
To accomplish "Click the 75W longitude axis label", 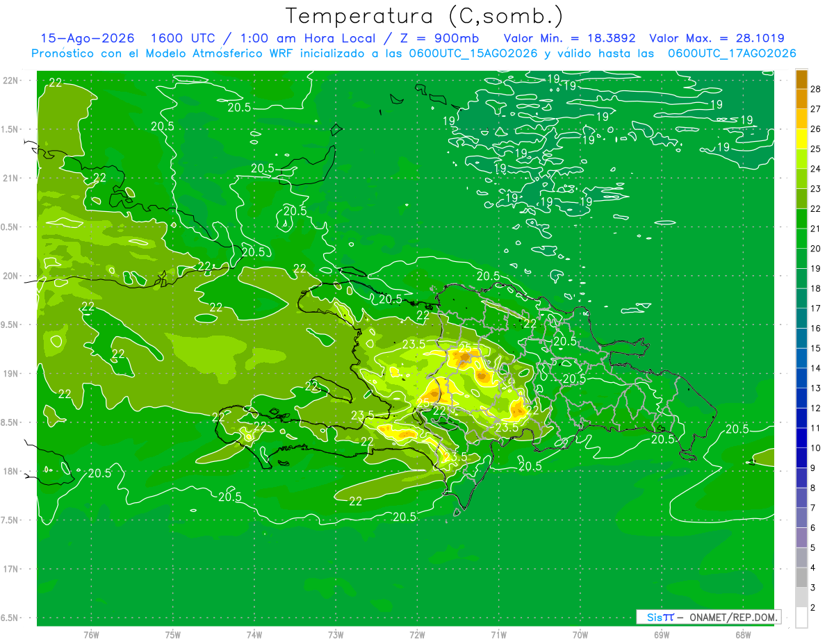I will tap(172, 634).
